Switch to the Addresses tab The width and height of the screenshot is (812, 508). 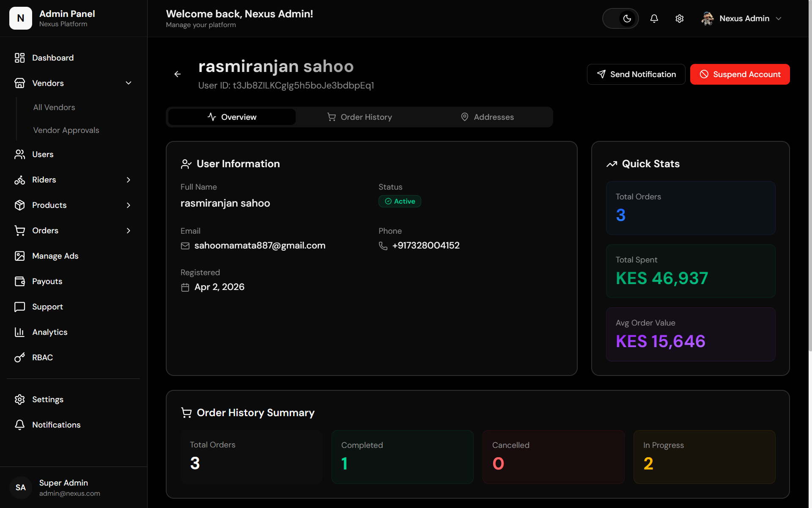click(487, 117)
